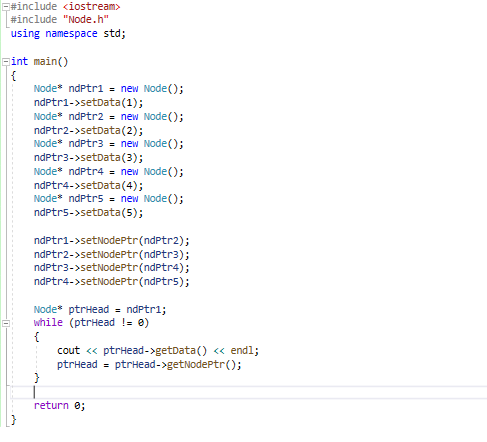Click the closing brace of main
487x442 pixels.
pos(13,420)
